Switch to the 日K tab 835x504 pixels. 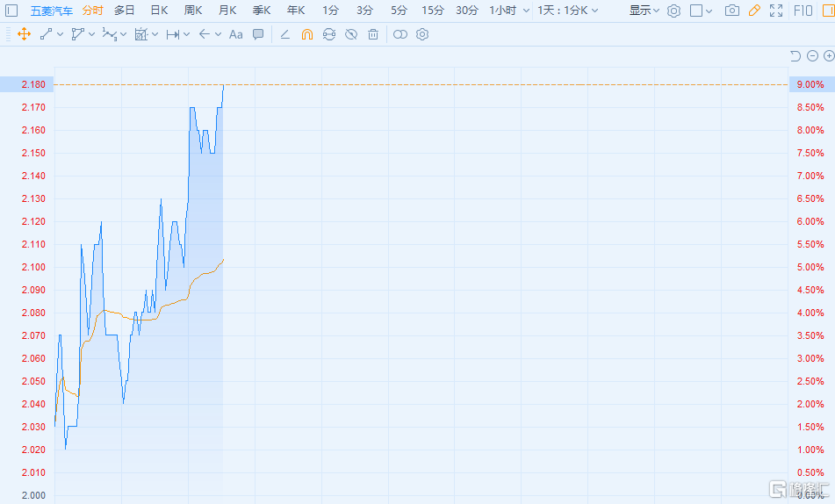pyautogui.click(x=159, y=11)
